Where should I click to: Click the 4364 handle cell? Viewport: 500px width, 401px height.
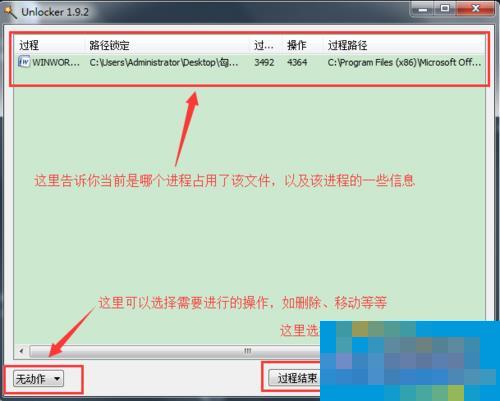click(297, 62)
